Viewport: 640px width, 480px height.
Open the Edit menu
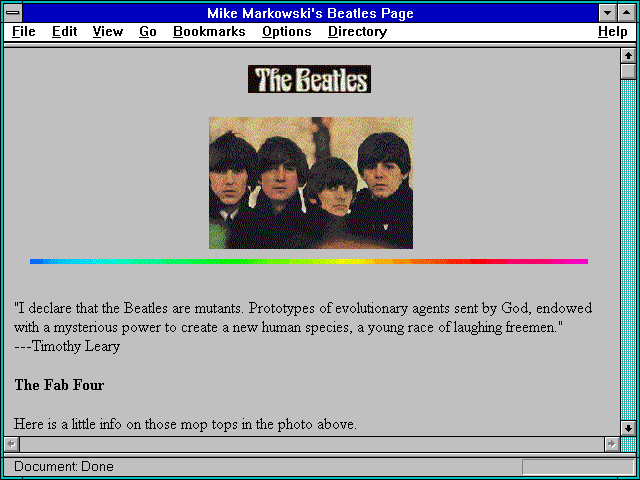coord(64,32)
